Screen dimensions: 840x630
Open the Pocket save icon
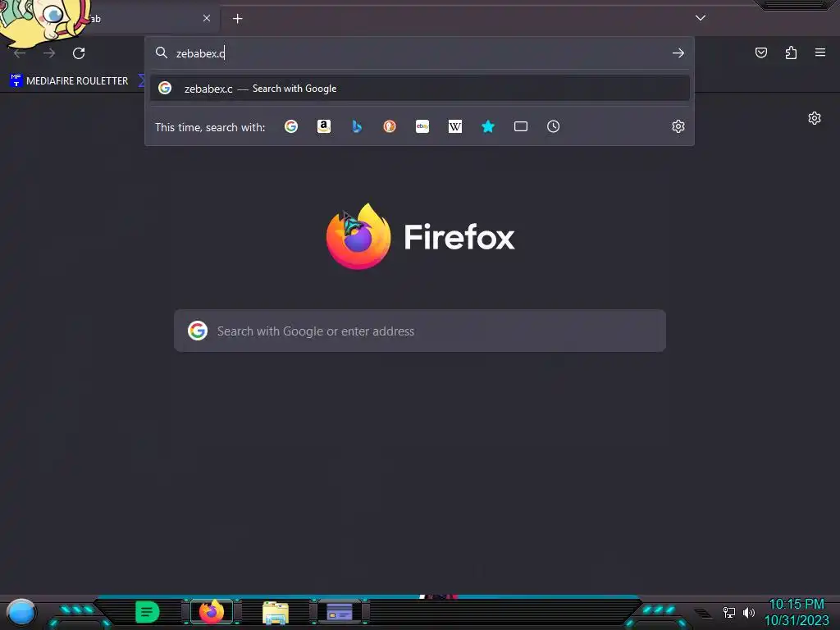point(761,52)
